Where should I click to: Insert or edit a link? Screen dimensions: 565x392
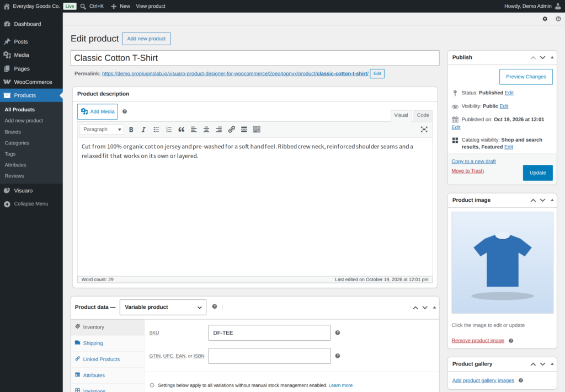tap(231, 130)
